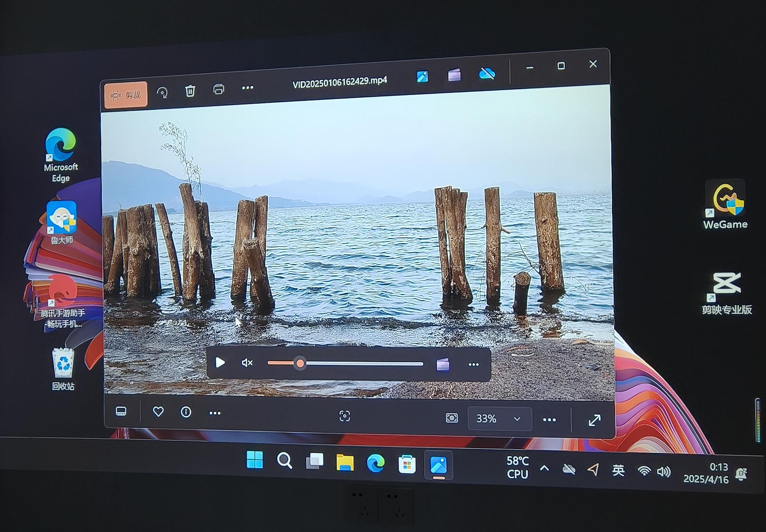Delete the file using trash icon
This screenshot has height=532, width=766.
coord(190,91)
